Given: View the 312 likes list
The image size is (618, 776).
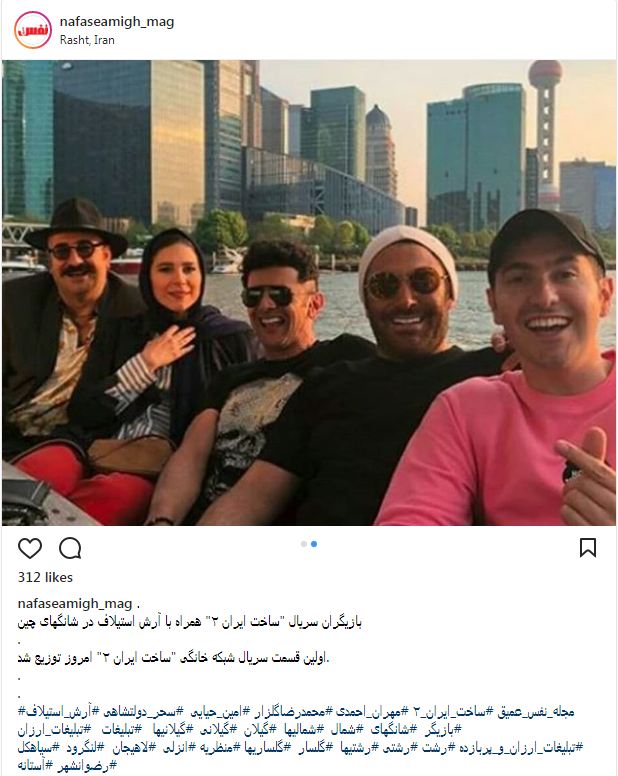Looking at the screenshot, I should pos(45,577).
